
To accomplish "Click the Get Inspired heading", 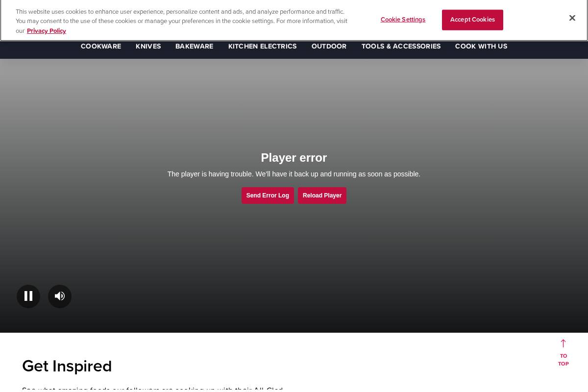I will [67, 366].
